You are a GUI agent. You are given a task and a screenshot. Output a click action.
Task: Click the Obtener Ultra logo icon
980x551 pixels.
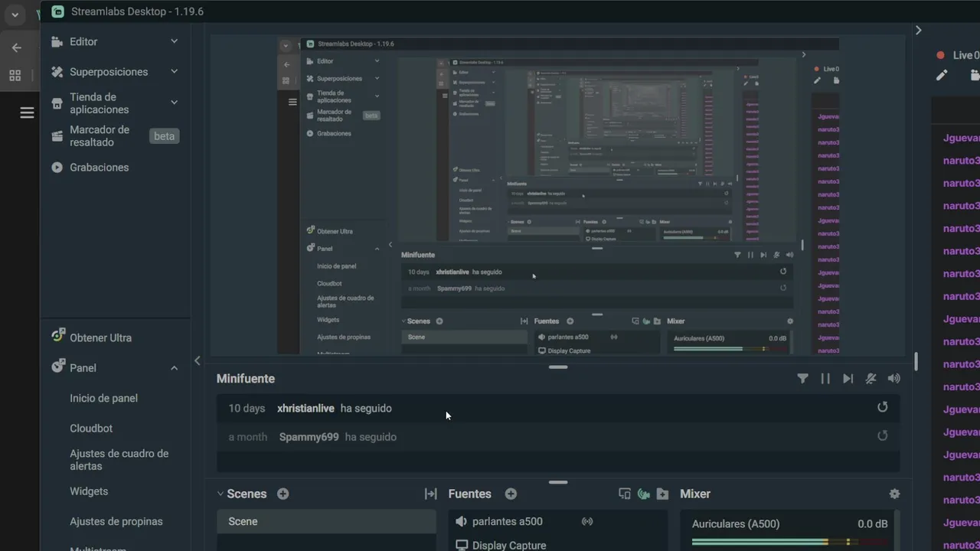57,336
